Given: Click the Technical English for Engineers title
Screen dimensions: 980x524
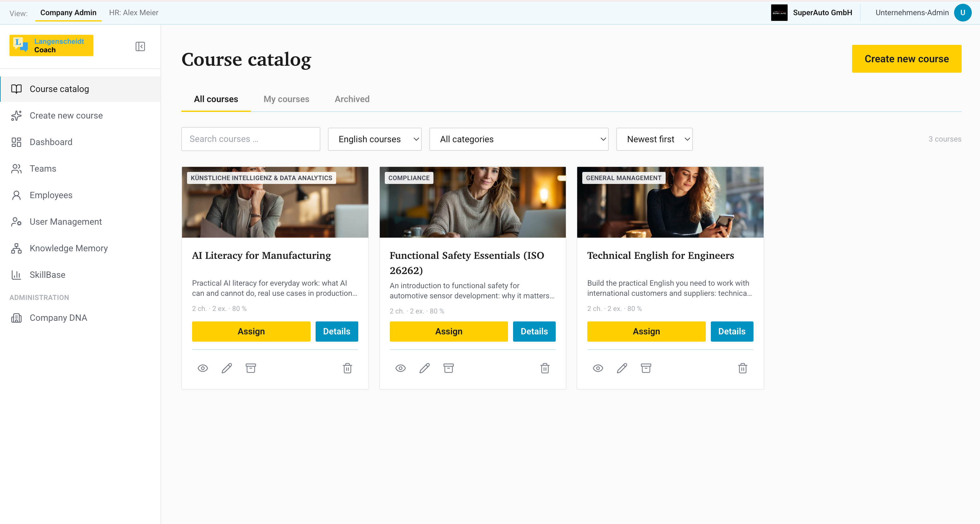Looking at the screenshot, I should tap(660, 255).
